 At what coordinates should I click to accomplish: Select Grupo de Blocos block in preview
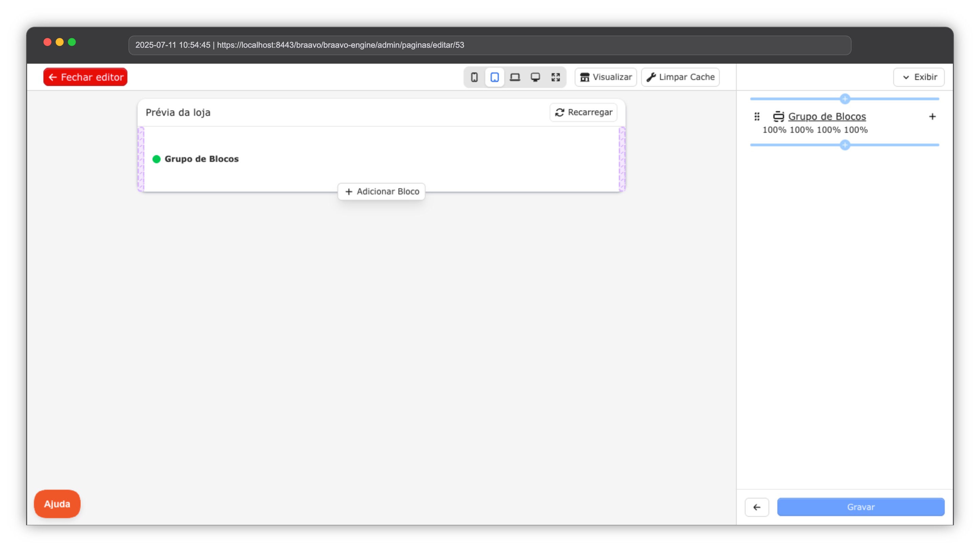[201, 159]
